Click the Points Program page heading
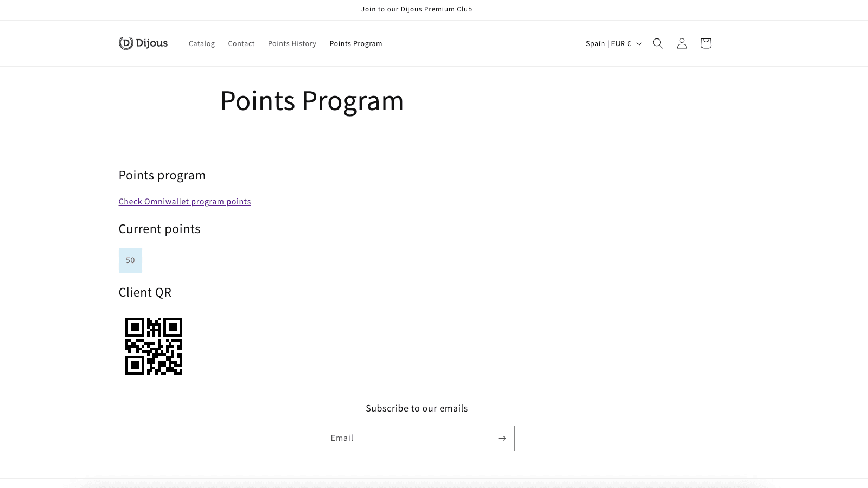This screenshot has height=488, width=868. click(311, 101)
